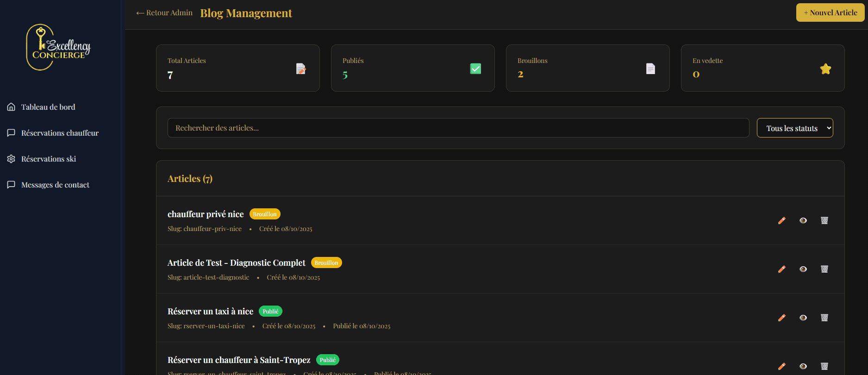Trash the 'Réserver un taxi à nice' article
This screenshot has width=868, height=375.
(x=824, y=318)
